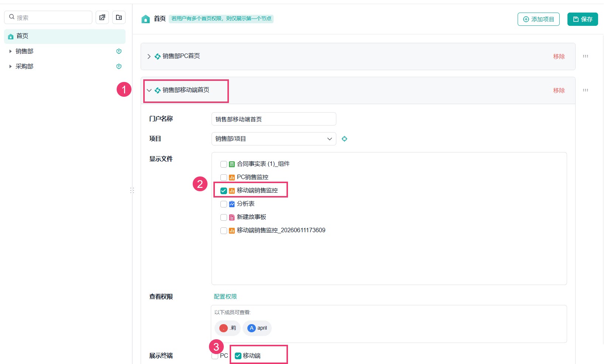Uncheck the 移动端销售监控 checkbox

224,191
